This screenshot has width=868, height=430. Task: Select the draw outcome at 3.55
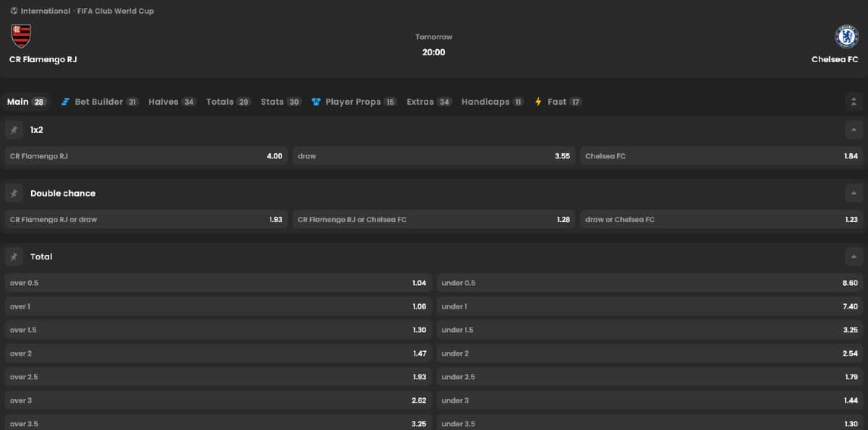tap(434, 156)
